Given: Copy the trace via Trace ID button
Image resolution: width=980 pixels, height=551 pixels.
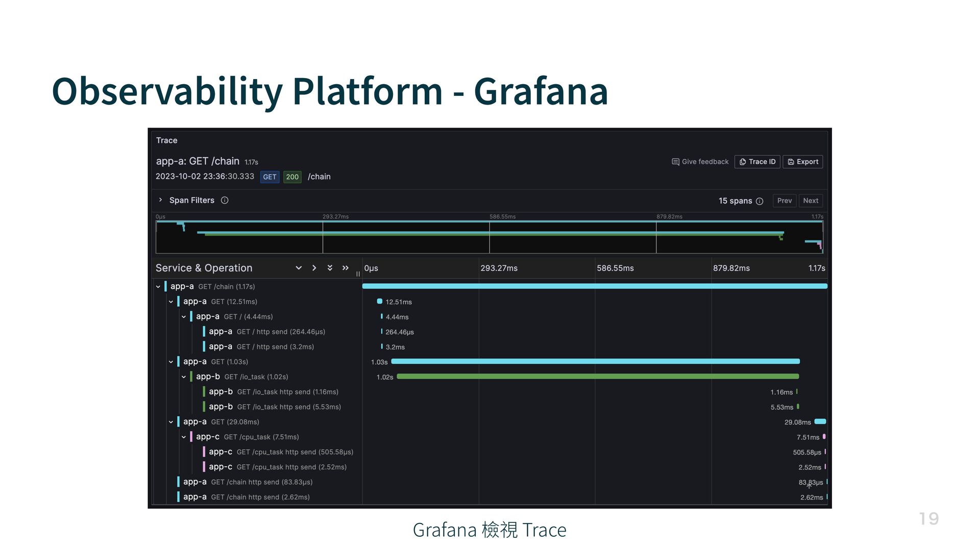Looking at the screenshot, I should point(757,162).
